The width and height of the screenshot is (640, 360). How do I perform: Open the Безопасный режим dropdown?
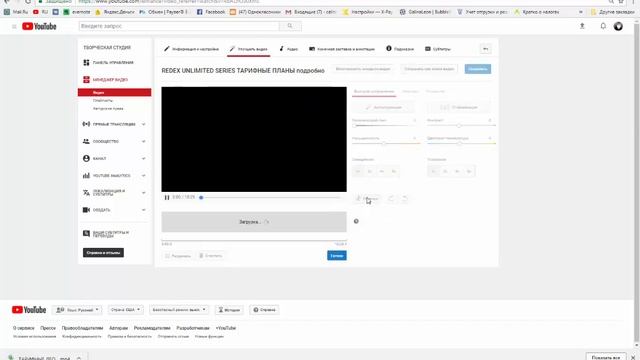pyautogui.click(x=179, y=310)
